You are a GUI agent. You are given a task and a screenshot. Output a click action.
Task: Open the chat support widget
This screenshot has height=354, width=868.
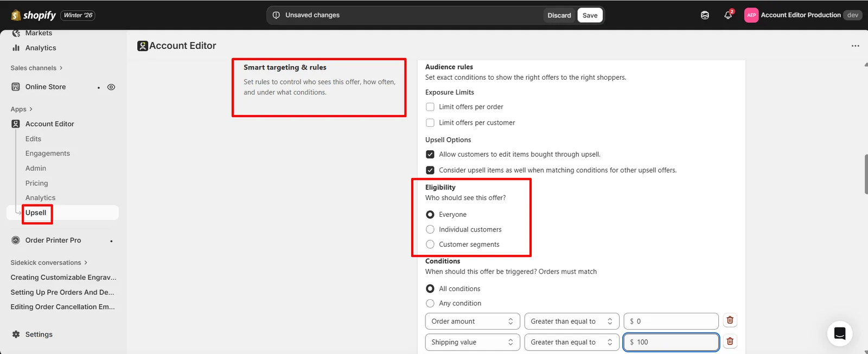coord(840,333)
